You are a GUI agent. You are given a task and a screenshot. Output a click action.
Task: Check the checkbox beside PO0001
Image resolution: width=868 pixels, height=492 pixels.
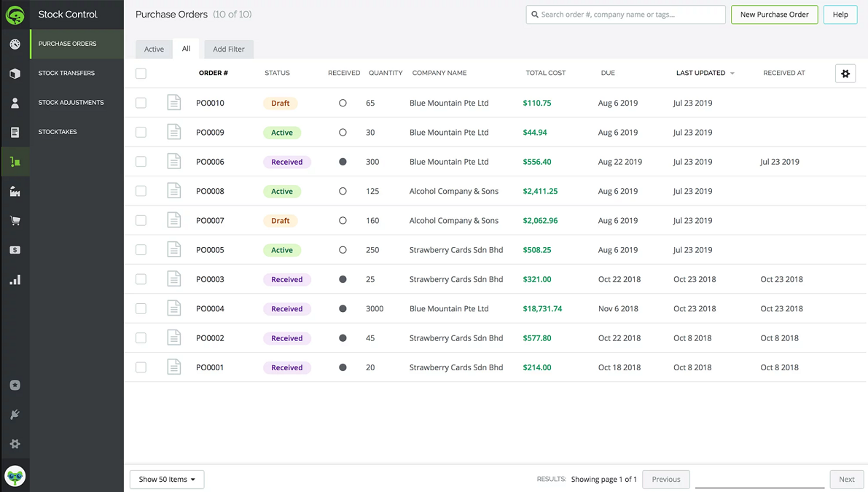[x=141, y=367]
